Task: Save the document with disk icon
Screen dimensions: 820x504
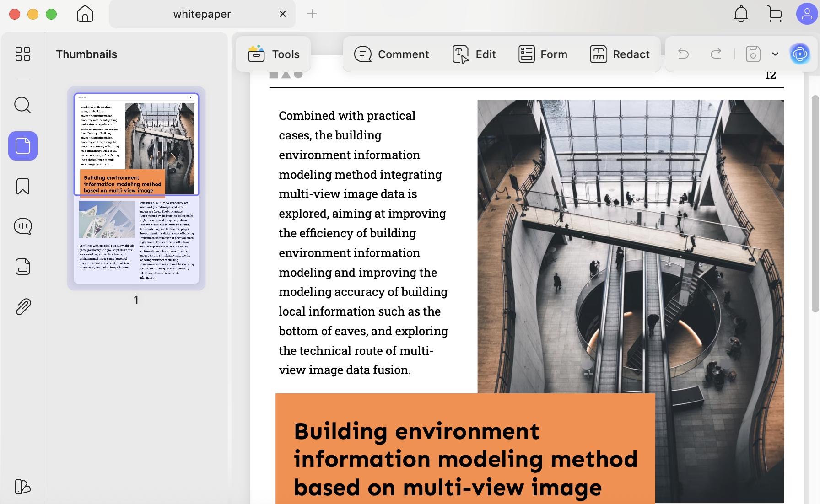Action: (x=753, y=54)
